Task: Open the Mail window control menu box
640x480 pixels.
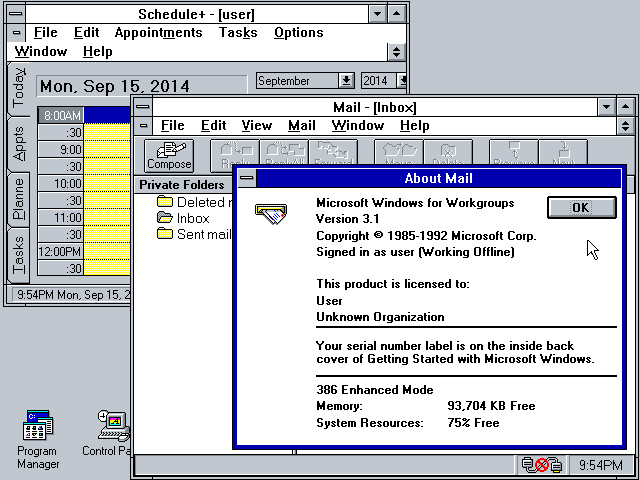Action: [142, 107]
